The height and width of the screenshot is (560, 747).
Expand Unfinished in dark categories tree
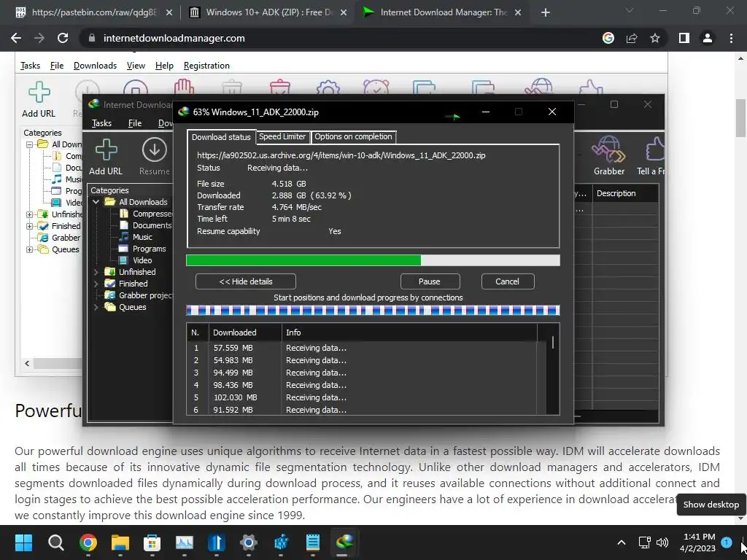tap(96, 272)
